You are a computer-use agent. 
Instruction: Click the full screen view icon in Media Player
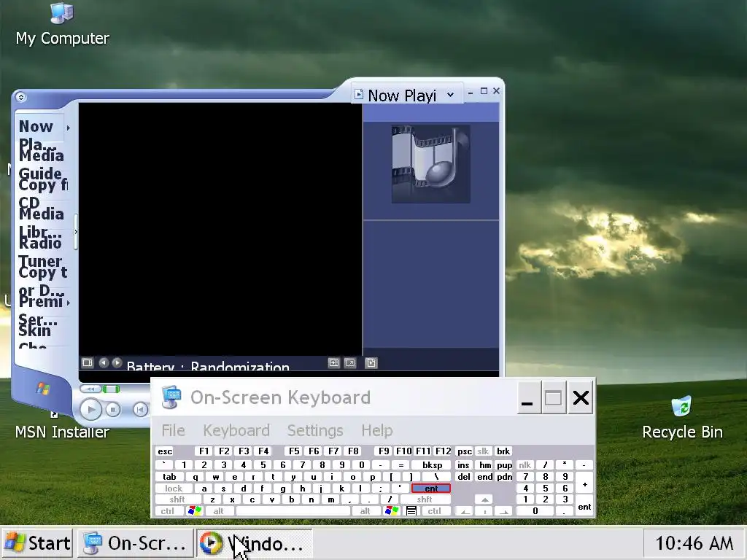point(350,363)
